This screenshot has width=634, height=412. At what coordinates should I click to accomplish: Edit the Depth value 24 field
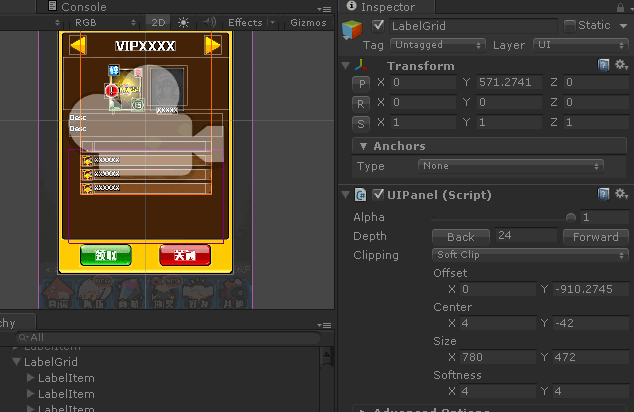526,236
